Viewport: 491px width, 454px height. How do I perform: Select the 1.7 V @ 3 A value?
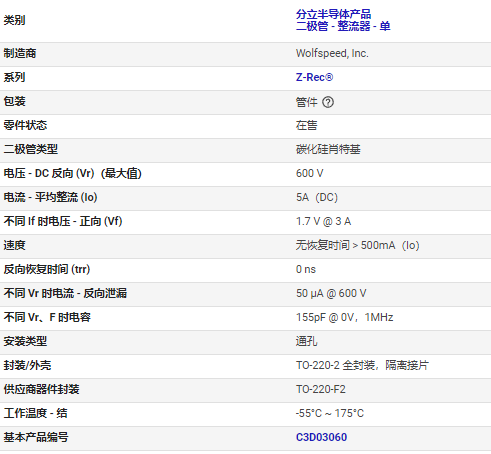[323, 221]
